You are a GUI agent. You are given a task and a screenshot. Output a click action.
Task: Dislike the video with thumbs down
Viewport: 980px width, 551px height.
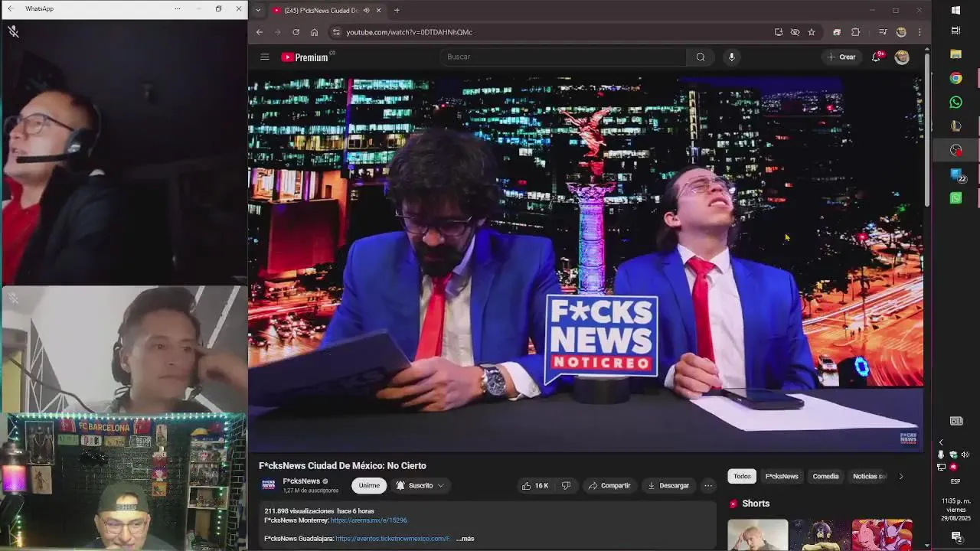567,485
